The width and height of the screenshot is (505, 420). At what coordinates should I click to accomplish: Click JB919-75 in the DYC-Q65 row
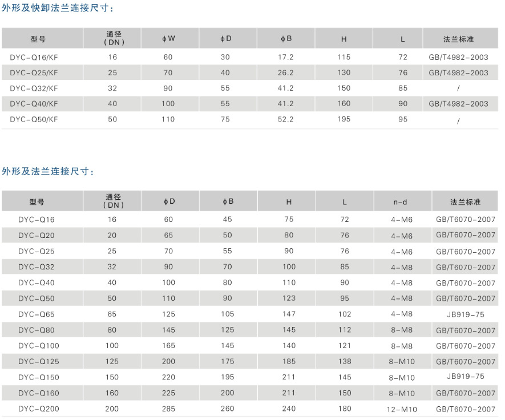[466, 314]
